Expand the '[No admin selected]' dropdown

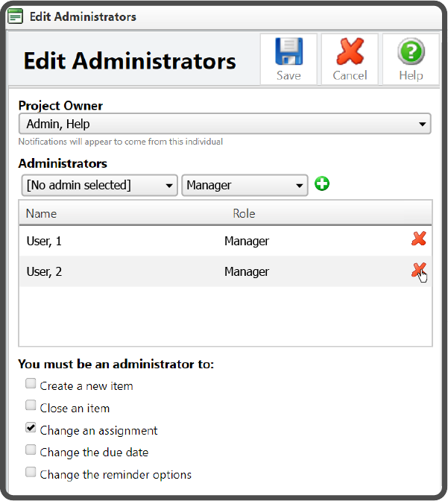(x=98, y=185)
